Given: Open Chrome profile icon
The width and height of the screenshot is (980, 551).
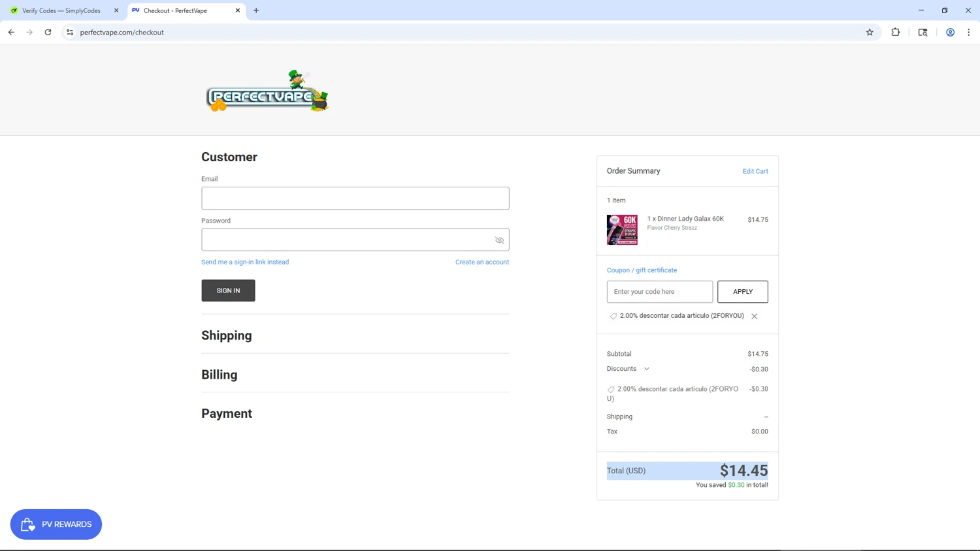Looking at the screenshot, I should click(x=951, y=32).
